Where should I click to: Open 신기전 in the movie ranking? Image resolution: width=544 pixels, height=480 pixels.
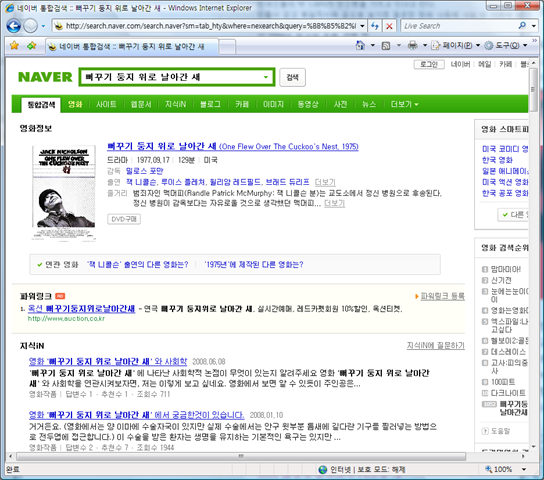[x=501, y=280]
